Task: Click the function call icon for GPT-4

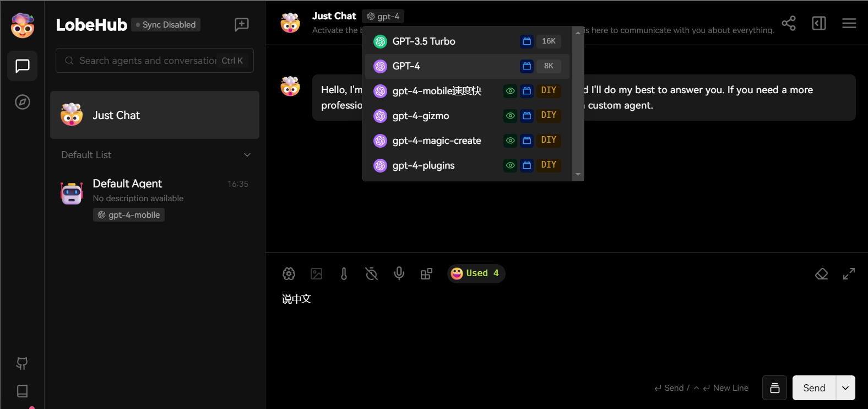Action: coord(527,66)
